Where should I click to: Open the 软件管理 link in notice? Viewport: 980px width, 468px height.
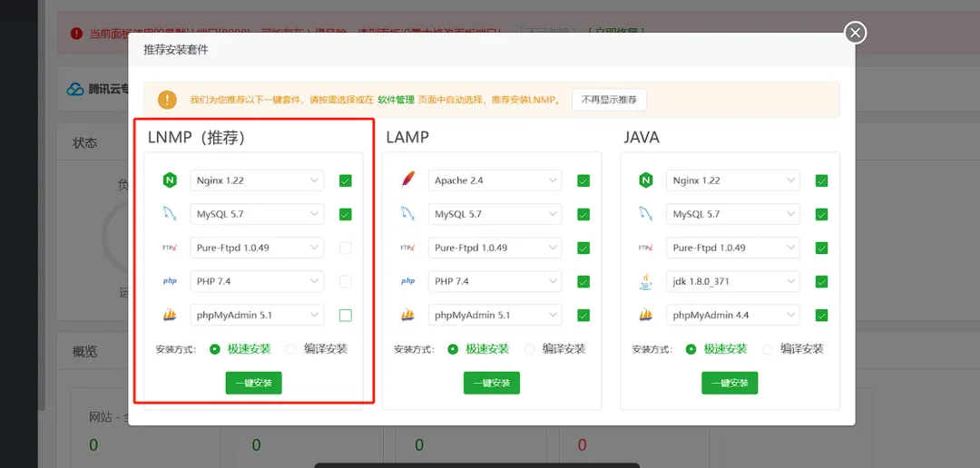tap(397, 100)
